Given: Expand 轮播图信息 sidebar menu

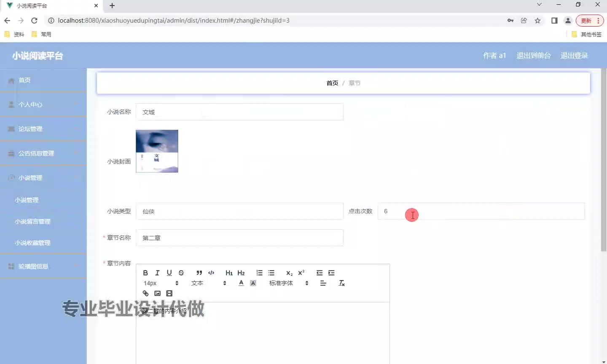Looking at the screenshot, I should tap(43, 266).
